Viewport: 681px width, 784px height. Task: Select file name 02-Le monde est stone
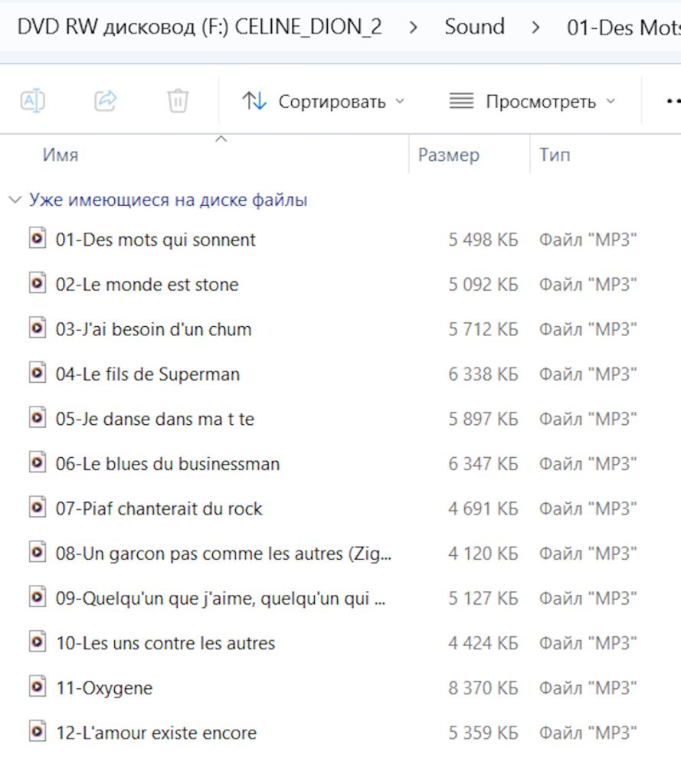(x=147, y=285)
